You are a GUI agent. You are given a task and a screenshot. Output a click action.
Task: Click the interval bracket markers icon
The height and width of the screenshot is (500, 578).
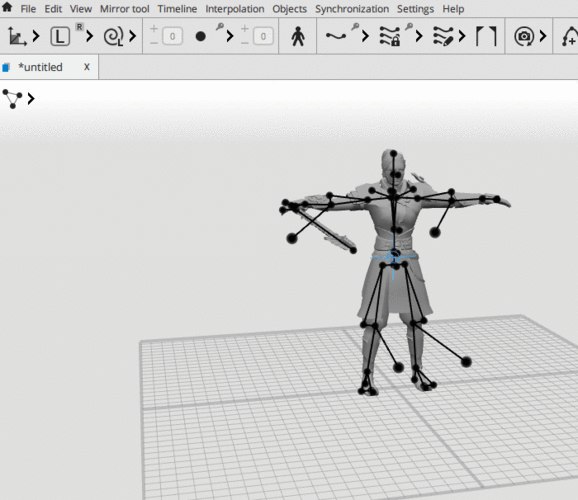[486, 36]
